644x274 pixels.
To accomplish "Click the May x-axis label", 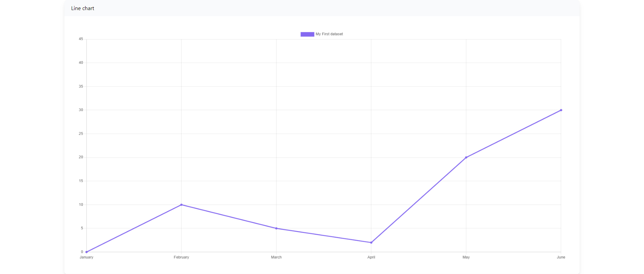I will click(x=466, y=257).
